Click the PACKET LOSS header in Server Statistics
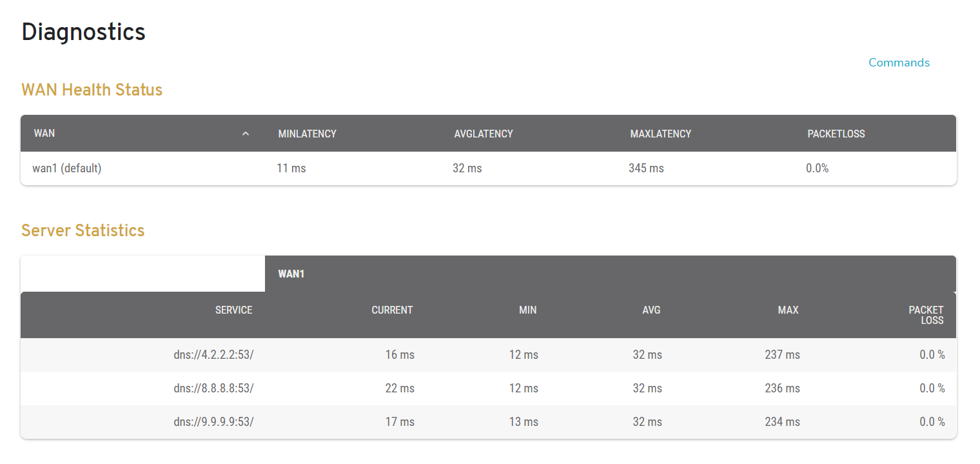980x464 pixels. tap(926, 315)
